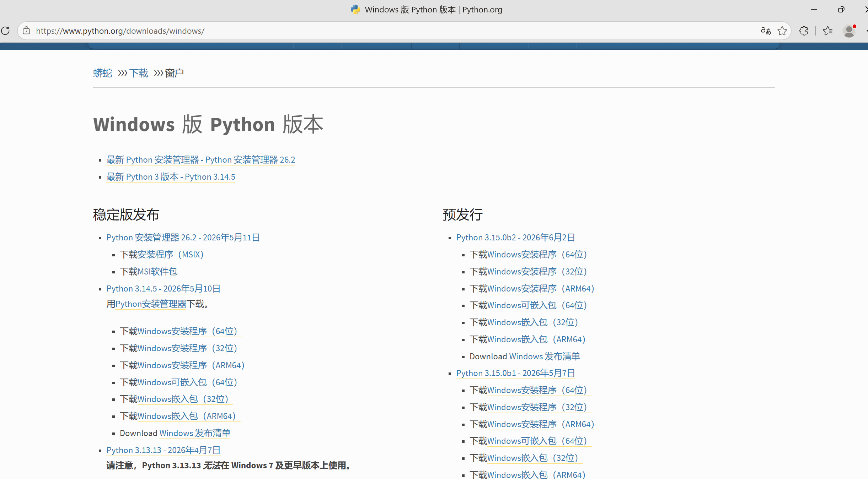The width and height of the screenshot is (868, 479).
Task: Download 3.15.0b1 Windows安装程序 (ARM64)
Action: point(543,424)
